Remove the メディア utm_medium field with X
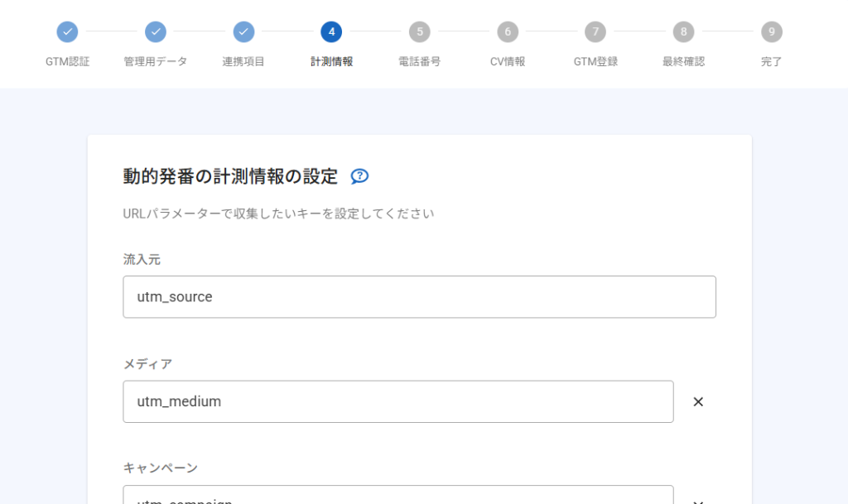The height and width of the screenshot is (504, 848). pyautogui.click(x=698, y=402)
